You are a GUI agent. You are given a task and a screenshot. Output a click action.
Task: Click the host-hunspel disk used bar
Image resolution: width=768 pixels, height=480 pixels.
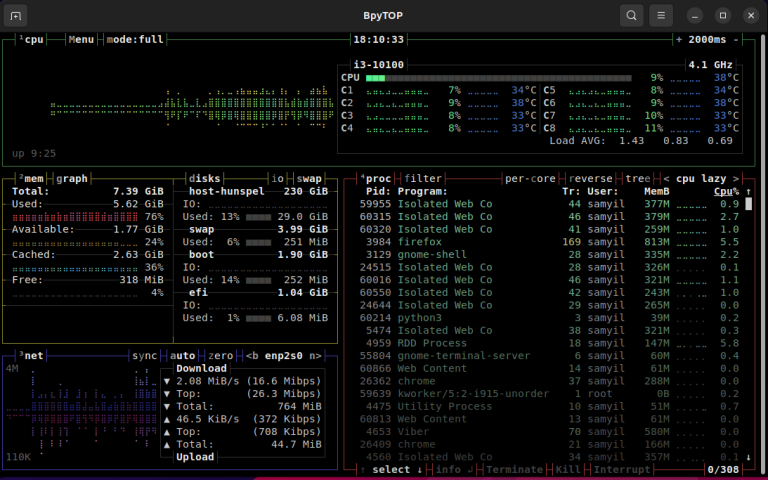pyautogui.click(x=258, y=217)
